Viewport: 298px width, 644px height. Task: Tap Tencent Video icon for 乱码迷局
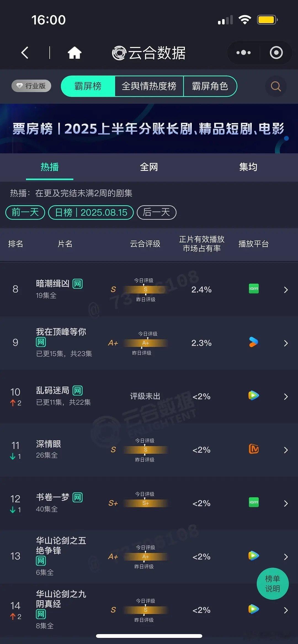click(x=254, y=395)
